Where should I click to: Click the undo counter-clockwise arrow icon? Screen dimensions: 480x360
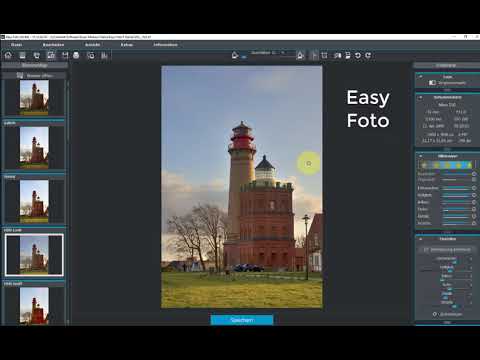(x=358, y=55)
